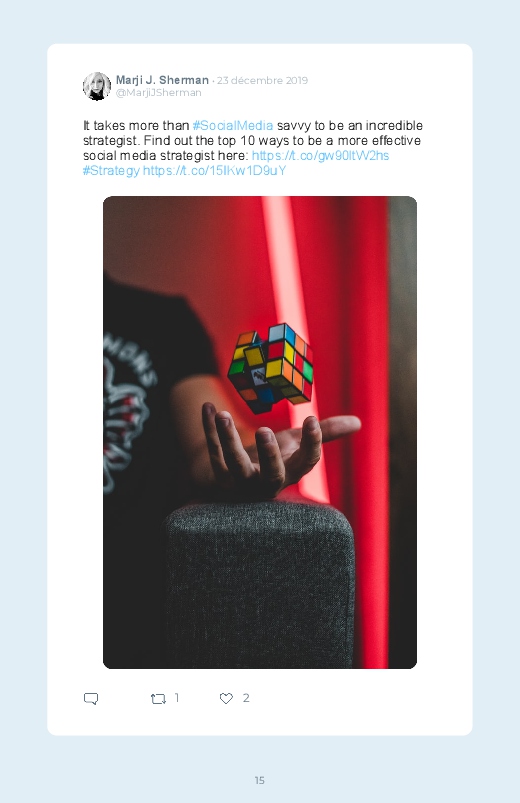Image resolution: width=520 pixels, height=803 pixels.
Task: Click the reply speech bubble icon
Action: tap(91, 699)
